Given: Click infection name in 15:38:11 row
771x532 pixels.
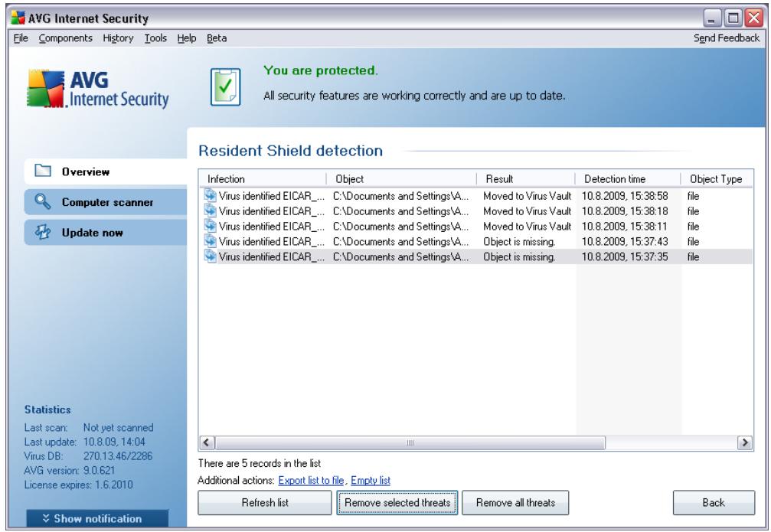Looking at the screenshot, I should click(x=272, y=226).
